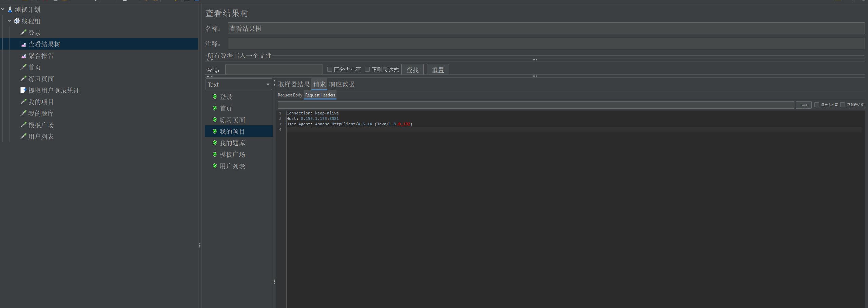The width and height of the screenshot is (868, 308).
Task: Click the 'Connection: keep-alive' header line
Action: (x=312, y=113)
